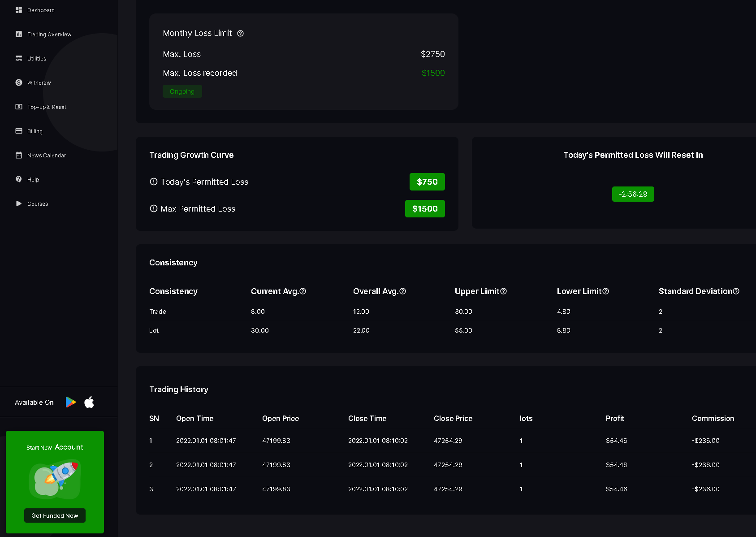Click the countdown timer badge
The width and height of the screenshot is (756, 537).
pos(633,194)
